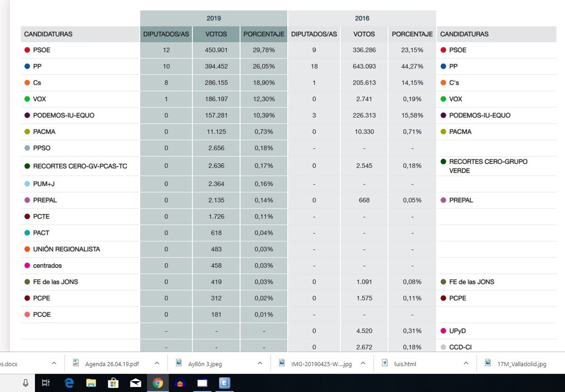Viewport: 565px width, 392px height.
Task: Open the downloaded file luis.html
Action: 405,363
